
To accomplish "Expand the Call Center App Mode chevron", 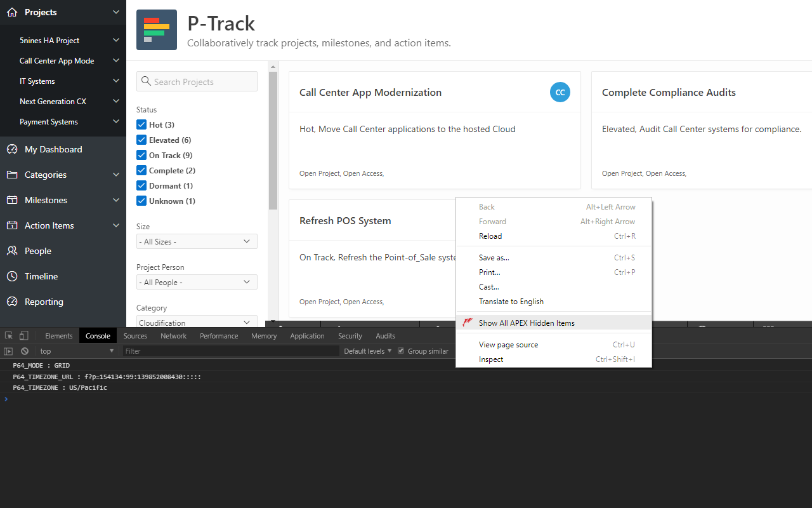I will [115, 60].
